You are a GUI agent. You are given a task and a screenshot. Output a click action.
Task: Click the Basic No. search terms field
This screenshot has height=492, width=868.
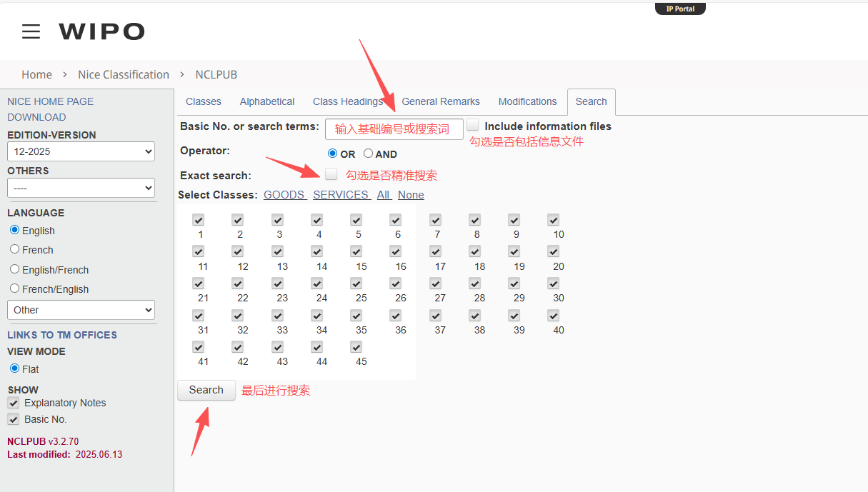[394, 129]
